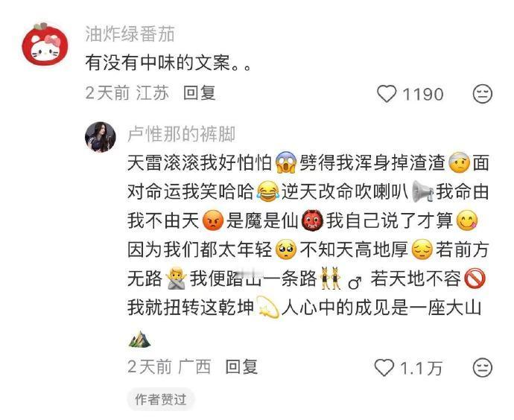Click the 2天前 江苏 timestamp
Viewport: 514px width, 420px height.
click(x=127, y=93)
